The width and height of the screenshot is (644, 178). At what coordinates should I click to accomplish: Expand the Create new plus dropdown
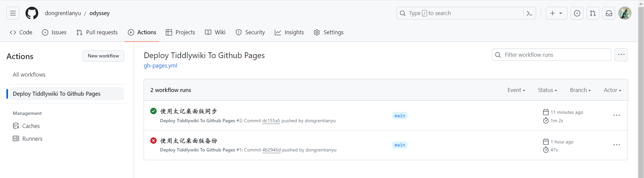click(556, 13)
